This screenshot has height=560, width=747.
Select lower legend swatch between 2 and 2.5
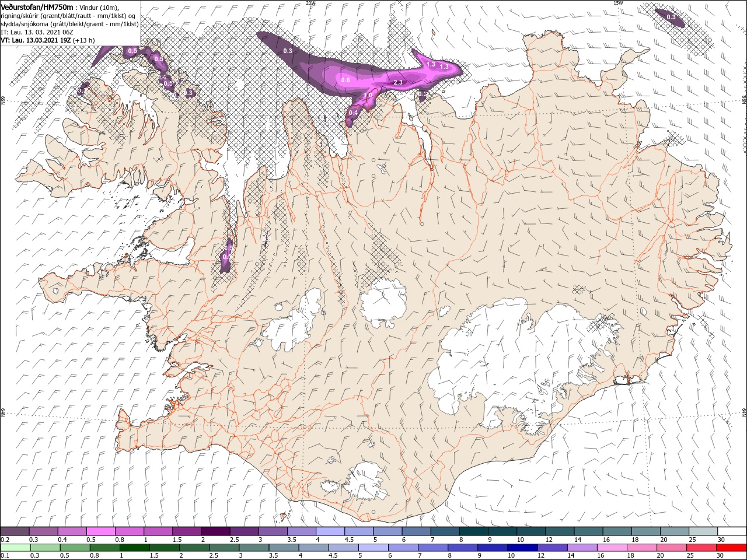[194, 548]
